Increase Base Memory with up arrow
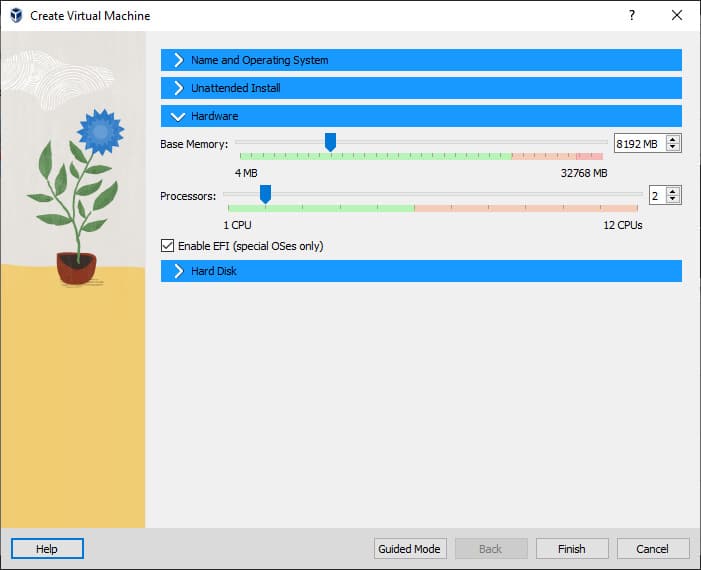The width and height of the screenshot is (701, 570). pos(673,140)
